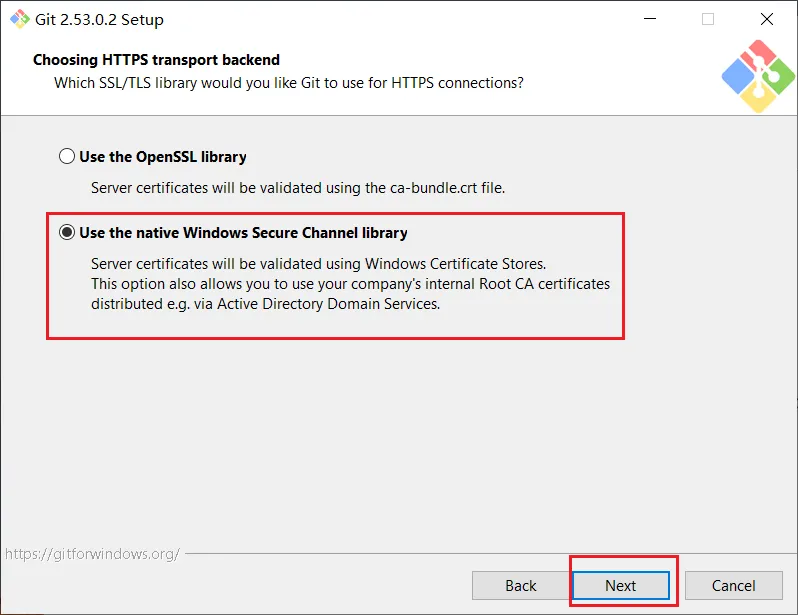Cancel the Git installation

pos(733,585)
